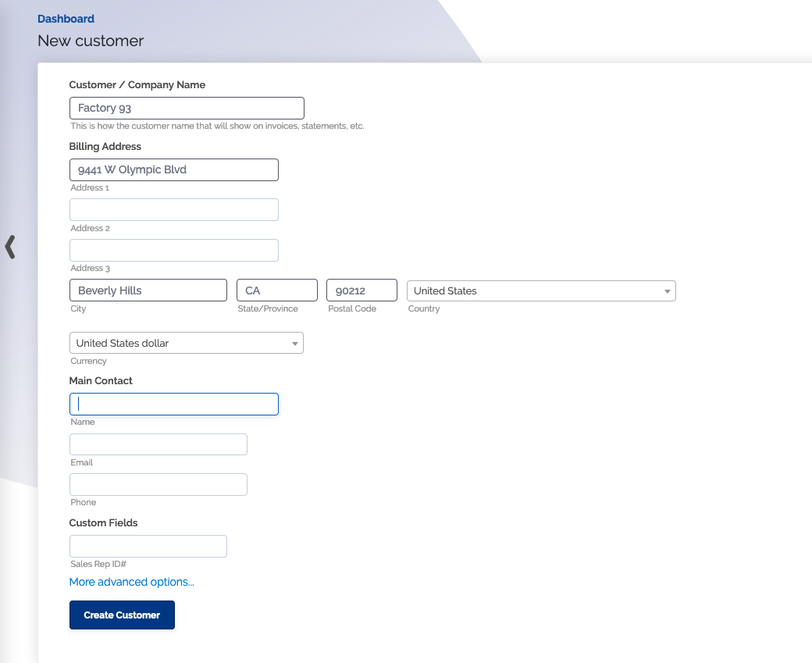
Task: Click the Billing Address section label
Action: point(105,147)
